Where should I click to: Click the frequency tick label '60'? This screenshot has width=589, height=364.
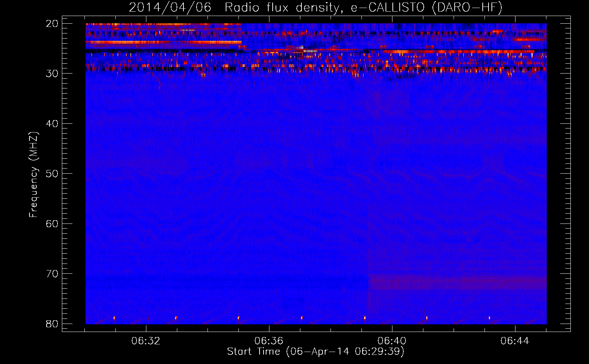[x=52, y=223]
